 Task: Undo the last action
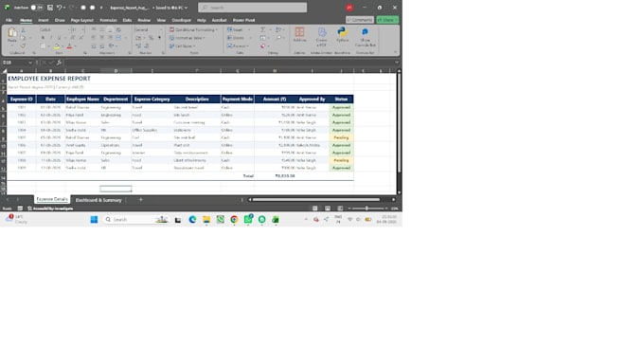click(60, 8)
